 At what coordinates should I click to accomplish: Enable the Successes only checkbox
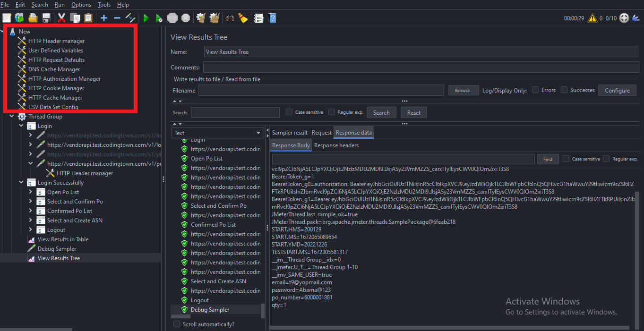pyautogui.click(x=564, y=90)
